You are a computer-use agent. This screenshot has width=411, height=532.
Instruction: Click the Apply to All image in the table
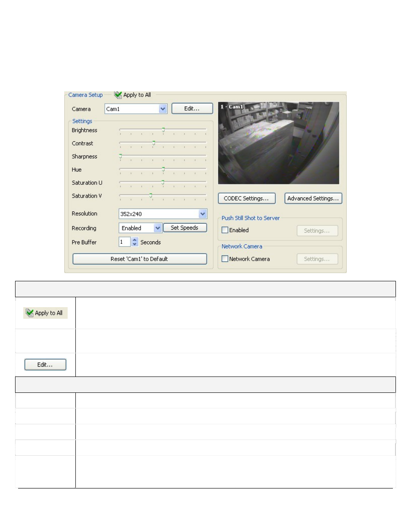(45, 313)
